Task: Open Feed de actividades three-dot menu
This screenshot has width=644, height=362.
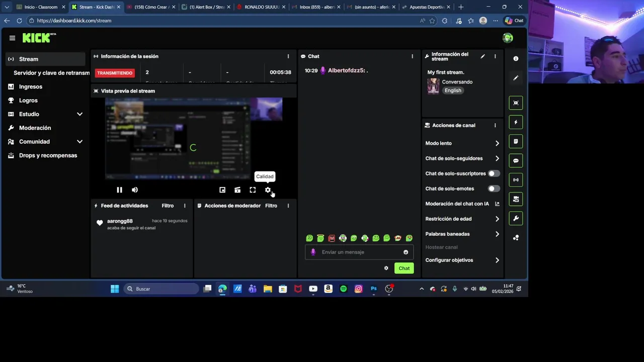Action: [x=185, y=206]
